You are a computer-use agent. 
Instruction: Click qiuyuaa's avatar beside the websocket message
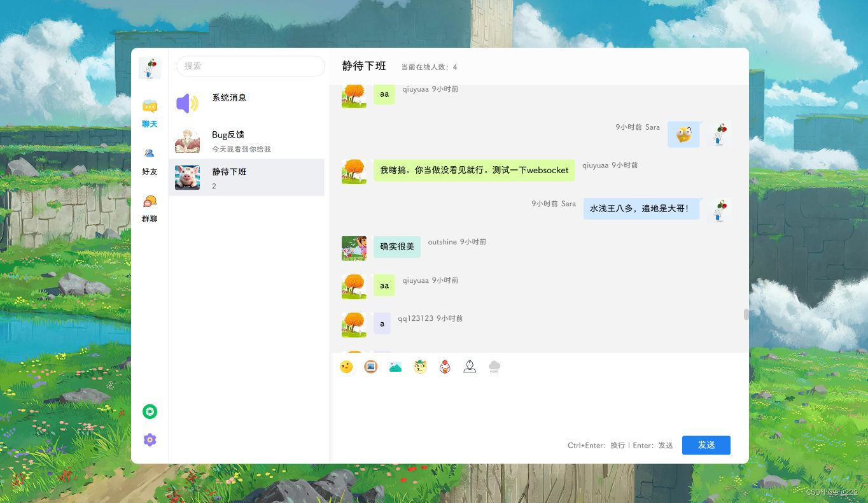pos(354,171)
